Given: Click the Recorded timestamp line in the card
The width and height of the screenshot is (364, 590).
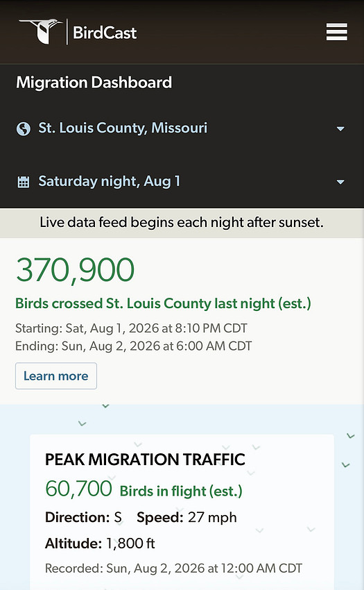Looking at the screenshot, I should click(x=173, y=568).
